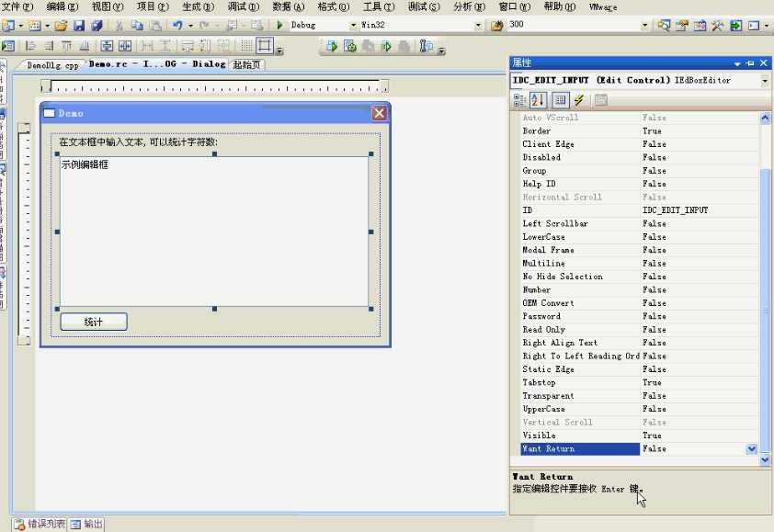Open the Want Return value dropdown arrow
The height and width of the screenshot is (532, 774).
(751, 448)
